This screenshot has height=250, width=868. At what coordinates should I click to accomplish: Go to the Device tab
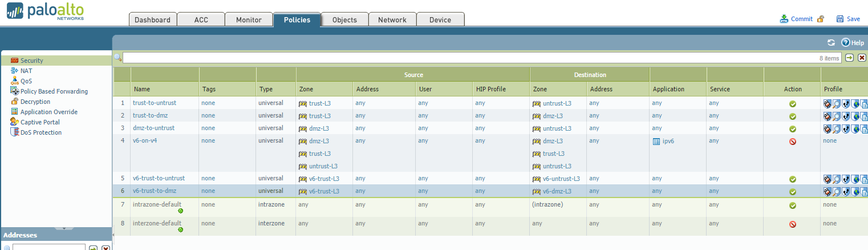click(440, 19)
